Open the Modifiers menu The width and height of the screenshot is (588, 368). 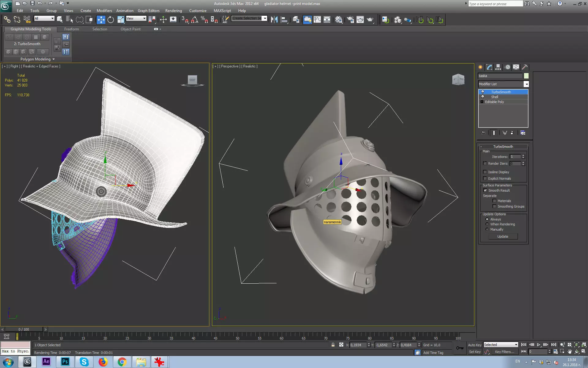click(104, 11)
